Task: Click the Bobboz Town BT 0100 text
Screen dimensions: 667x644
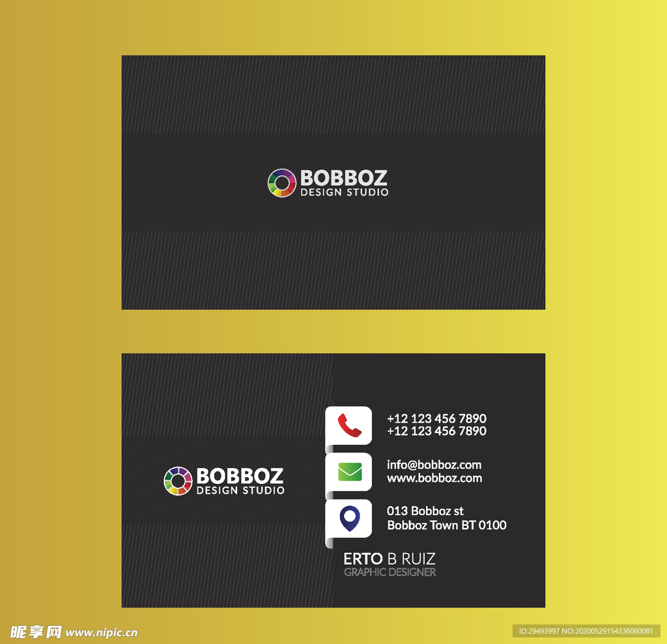Action: [x=446, y=525]
